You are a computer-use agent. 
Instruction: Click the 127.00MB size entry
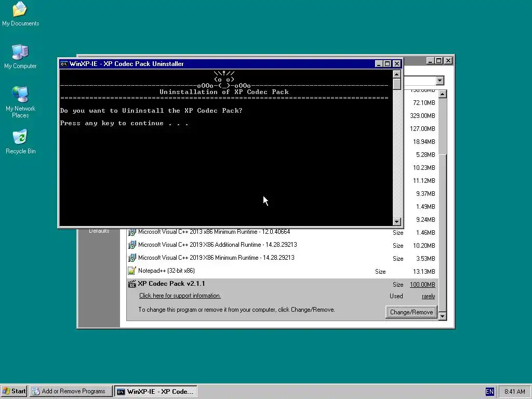pos(422,129)
